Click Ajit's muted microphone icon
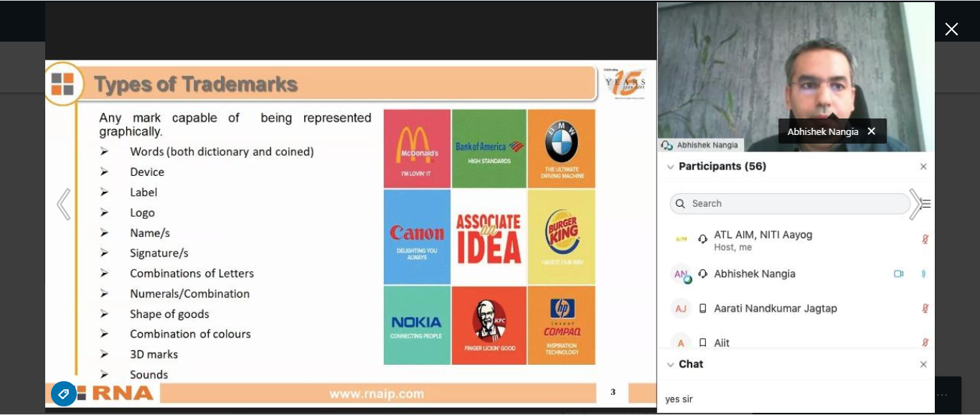This screenshot has height=415, width=980. click(925, 343)
